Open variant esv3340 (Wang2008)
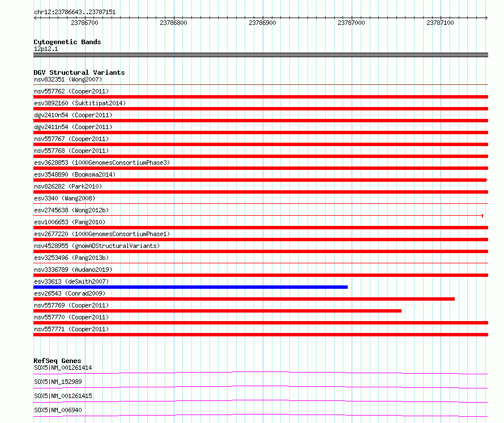 pos(65,198)
